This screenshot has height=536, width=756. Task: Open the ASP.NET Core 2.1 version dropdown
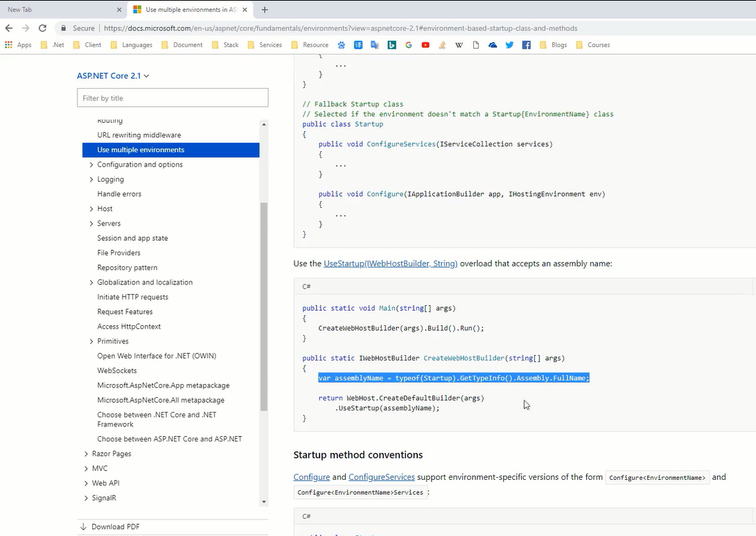(113, 76)
